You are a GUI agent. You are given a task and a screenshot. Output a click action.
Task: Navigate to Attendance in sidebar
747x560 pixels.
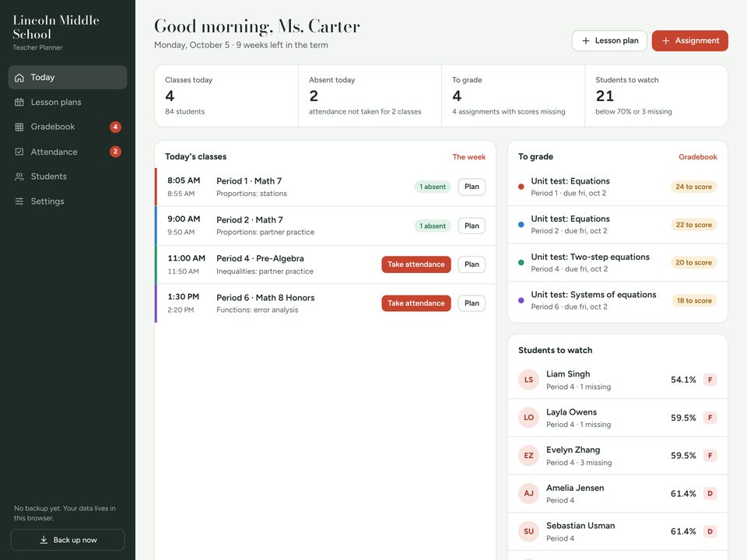pyautogui.click(x=68, y=152)
